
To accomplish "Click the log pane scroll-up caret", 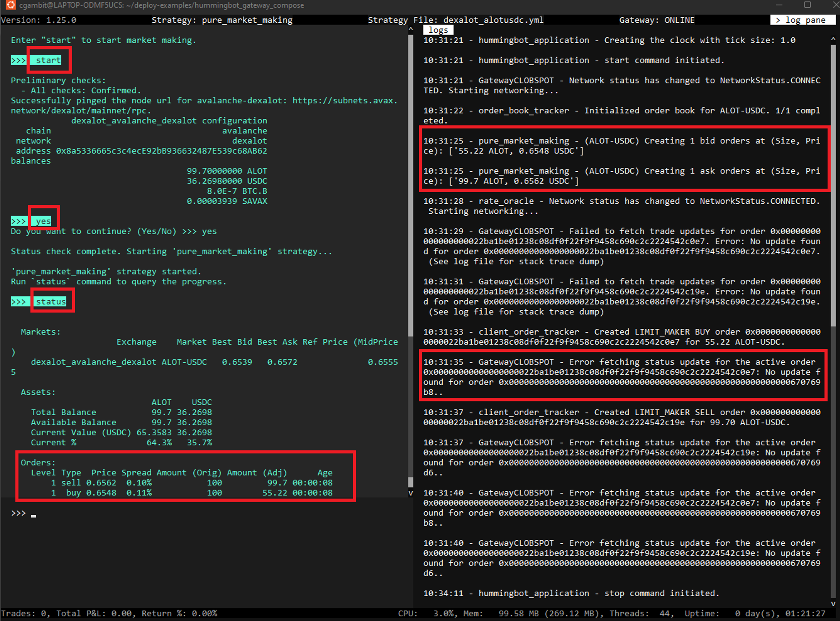I will coord(833,39).
